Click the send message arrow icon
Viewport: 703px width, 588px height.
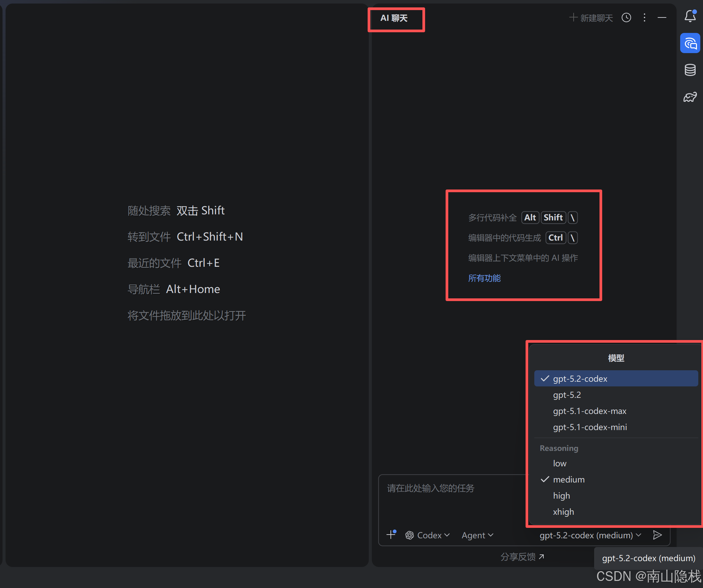click(x=657, y=535)
